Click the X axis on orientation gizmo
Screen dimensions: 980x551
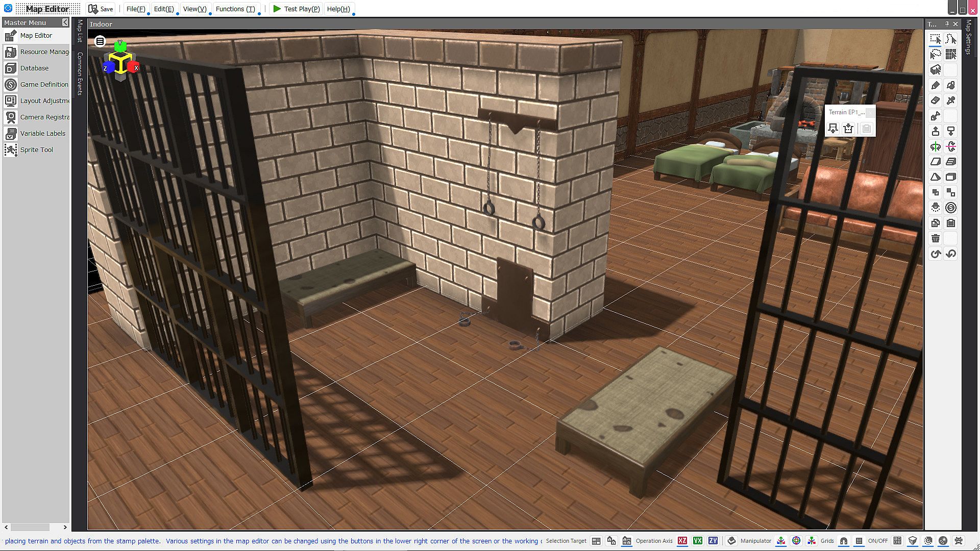pos(134,67)
